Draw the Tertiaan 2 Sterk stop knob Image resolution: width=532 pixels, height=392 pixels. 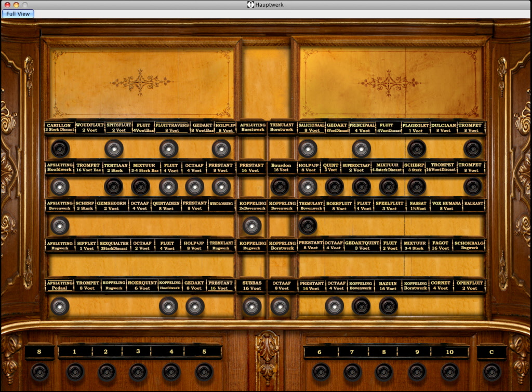point(113,186)
